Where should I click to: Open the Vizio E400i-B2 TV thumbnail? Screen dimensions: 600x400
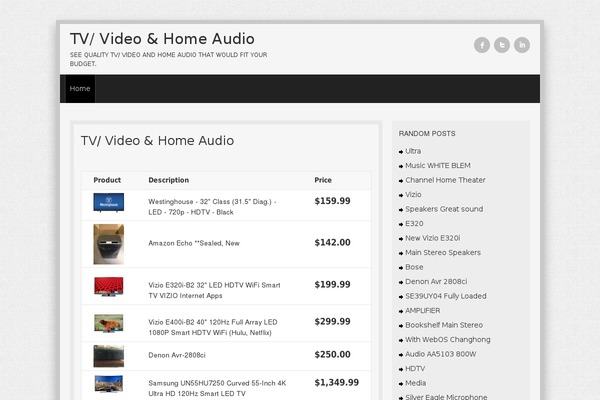tap(109, 323)
